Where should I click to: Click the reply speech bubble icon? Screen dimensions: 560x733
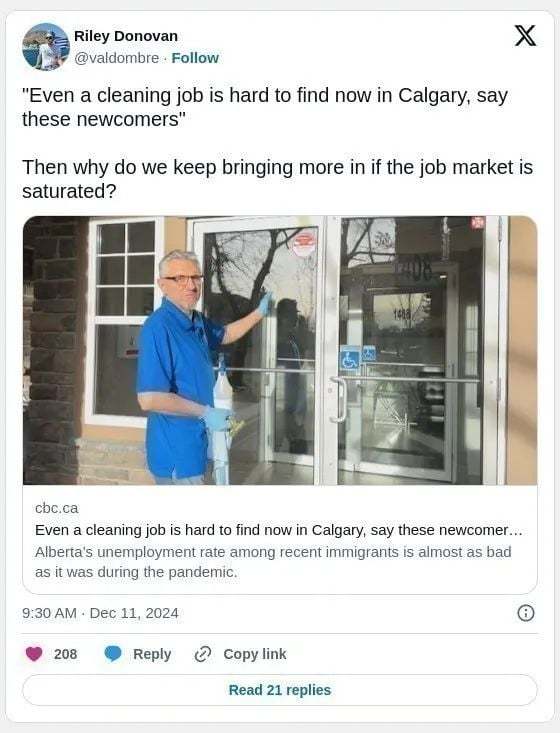coord(113,654)
